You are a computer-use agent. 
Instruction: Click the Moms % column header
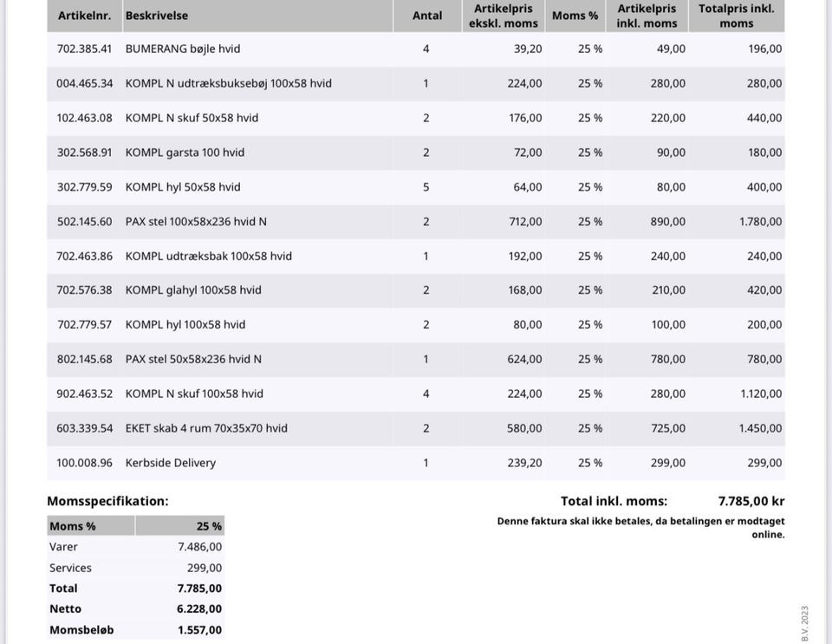575,16
